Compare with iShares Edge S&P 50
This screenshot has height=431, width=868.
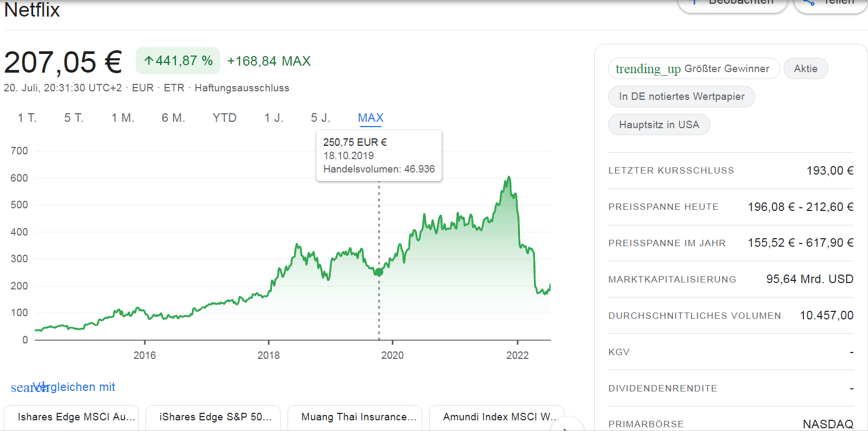[215, 417]
